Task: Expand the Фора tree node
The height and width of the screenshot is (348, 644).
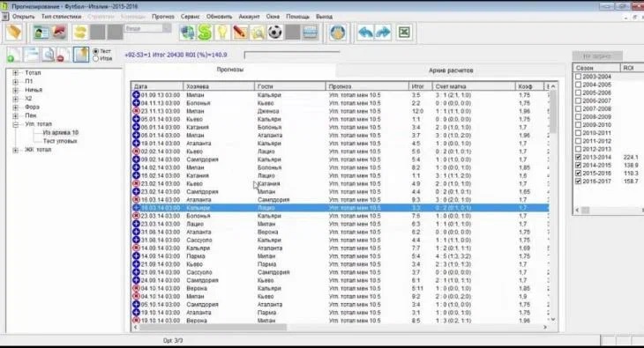Action: (x=16, y=107)
